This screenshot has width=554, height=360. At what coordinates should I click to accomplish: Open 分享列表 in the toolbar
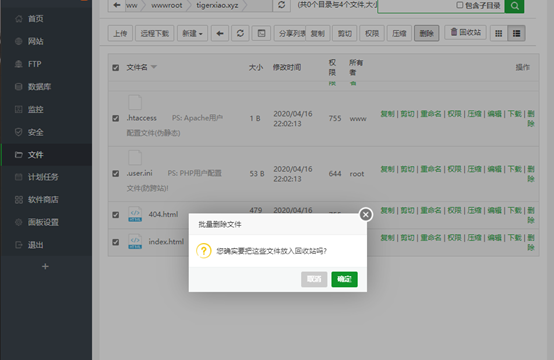pos(290,34)
